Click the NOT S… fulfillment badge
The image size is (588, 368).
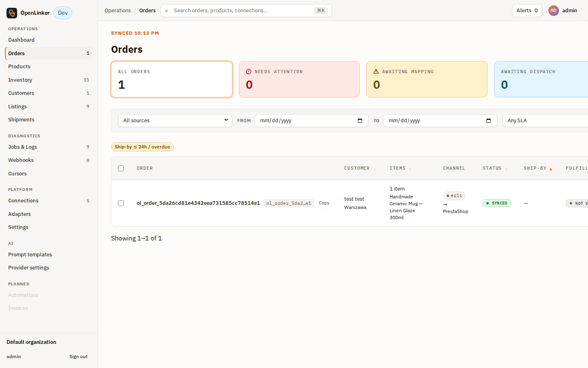tap(577, 203)
